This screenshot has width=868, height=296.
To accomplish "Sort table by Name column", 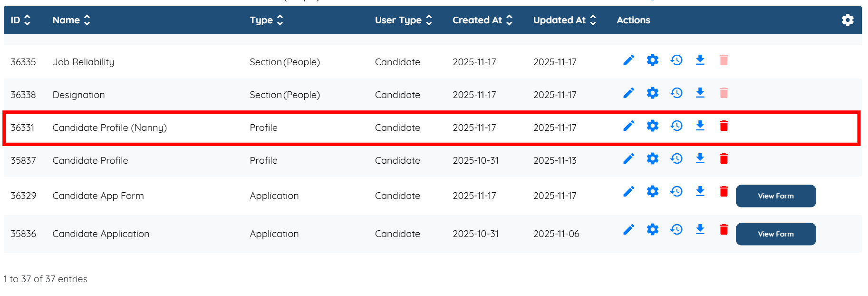I will pyautogui.click(x=71, y=20).
